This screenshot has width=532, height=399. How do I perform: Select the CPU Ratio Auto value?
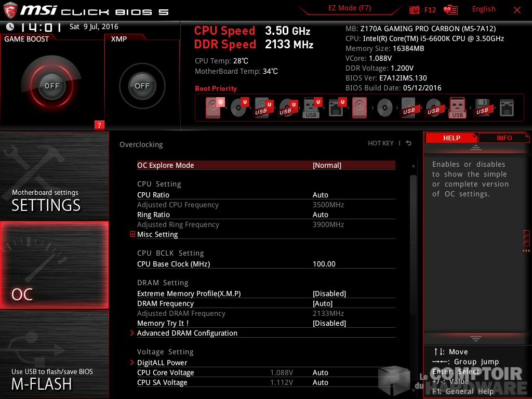(x=320, y=195)
